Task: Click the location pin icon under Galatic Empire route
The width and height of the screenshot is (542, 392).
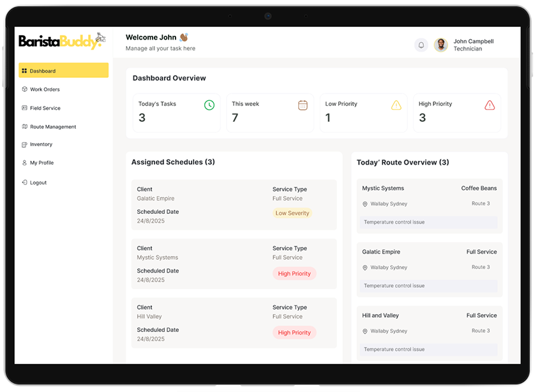Action: click(365, 268)
